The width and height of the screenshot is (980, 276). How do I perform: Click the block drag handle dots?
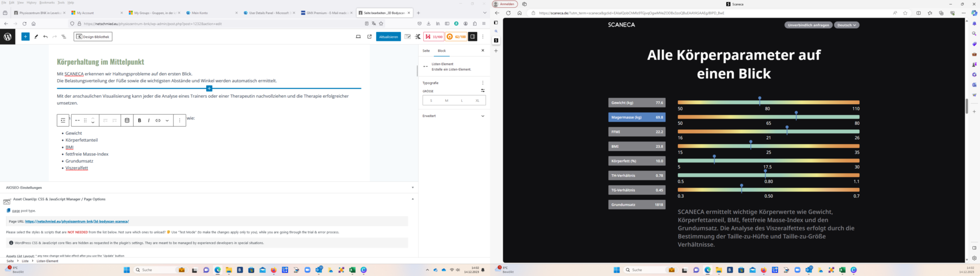click(x=85, y=121)
